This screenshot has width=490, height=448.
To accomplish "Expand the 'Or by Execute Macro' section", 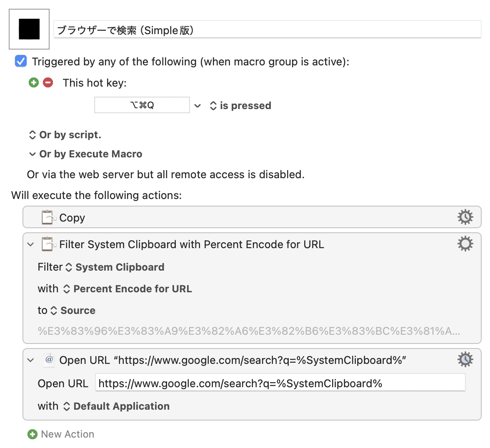I will pos(32,154).
